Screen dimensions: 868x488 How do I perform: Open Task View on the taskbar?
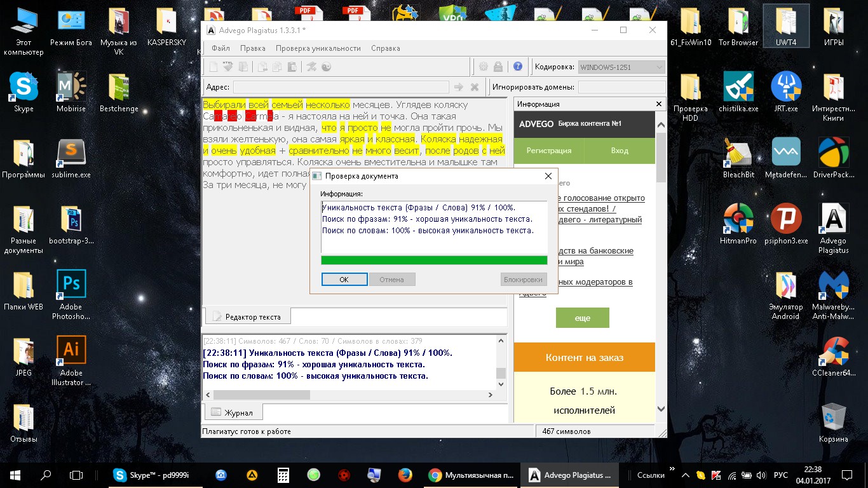tap(76, 475)
